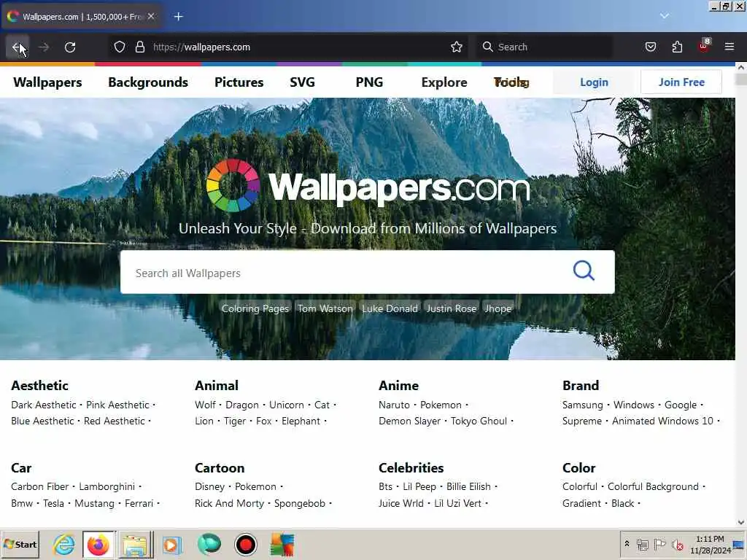Open the Billie Eilish link
The image size is (747, 560).
coord(468,486)
